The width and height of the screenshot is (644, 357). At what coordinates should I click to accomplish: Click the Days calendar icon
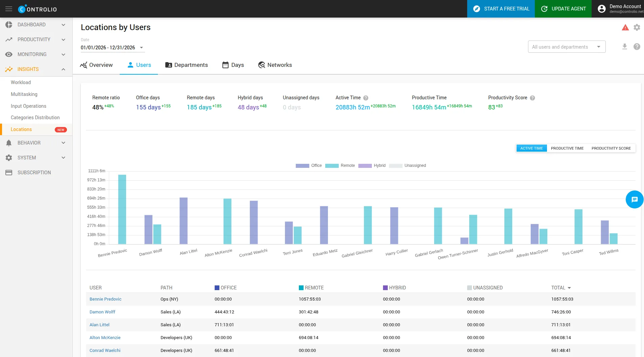click(x=225, y=65)
